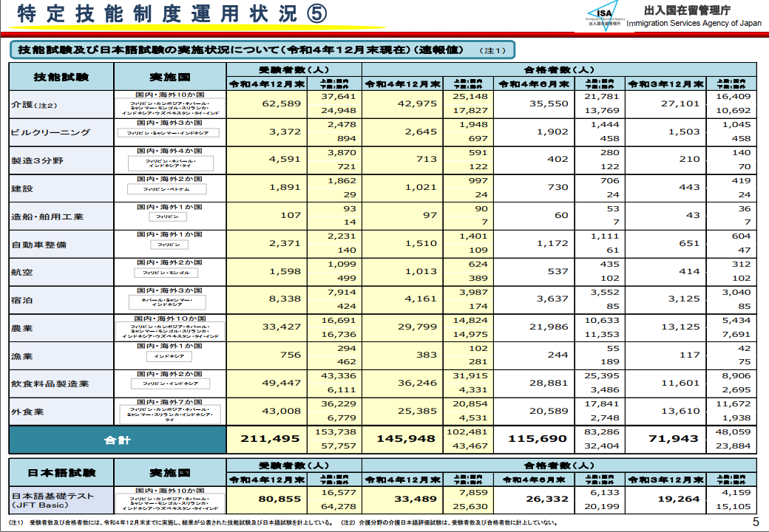Click the value 25,385 in 外食業 row
This screenshot has width=769, height=532.
(x=417, y=411)
